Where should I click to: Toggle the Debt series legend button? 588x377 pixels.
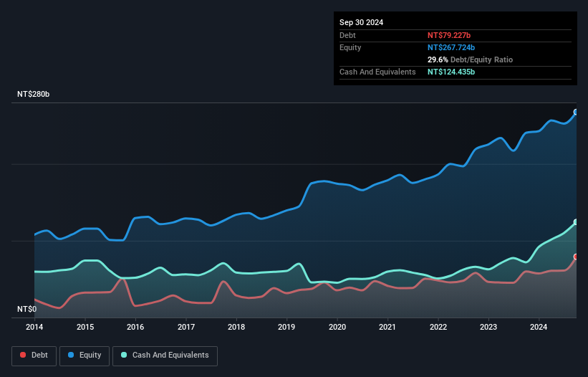click(x=34, y=355)
